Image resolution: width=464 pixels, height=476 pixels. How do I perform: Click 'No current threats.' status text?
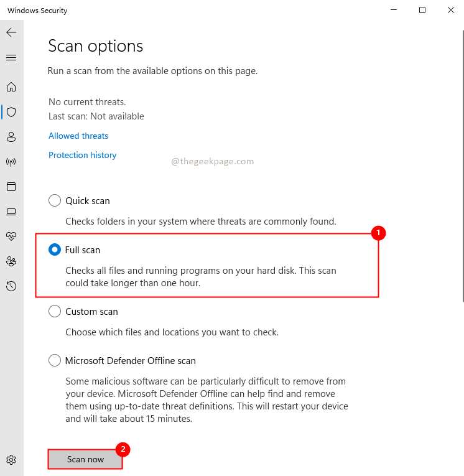click(x=87, y=101)
